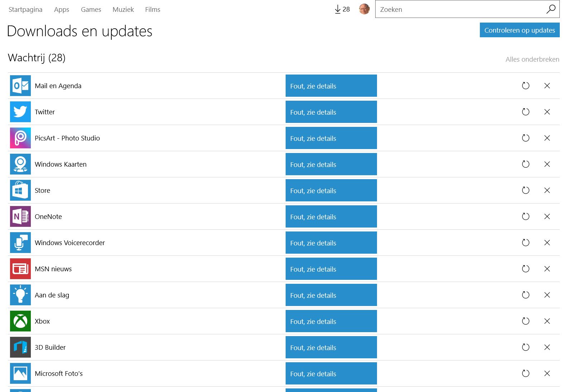The height and width of the screenshot is (392, 563).
Task: Cancel the PicsArt download
Action: (x=547, y=138)
